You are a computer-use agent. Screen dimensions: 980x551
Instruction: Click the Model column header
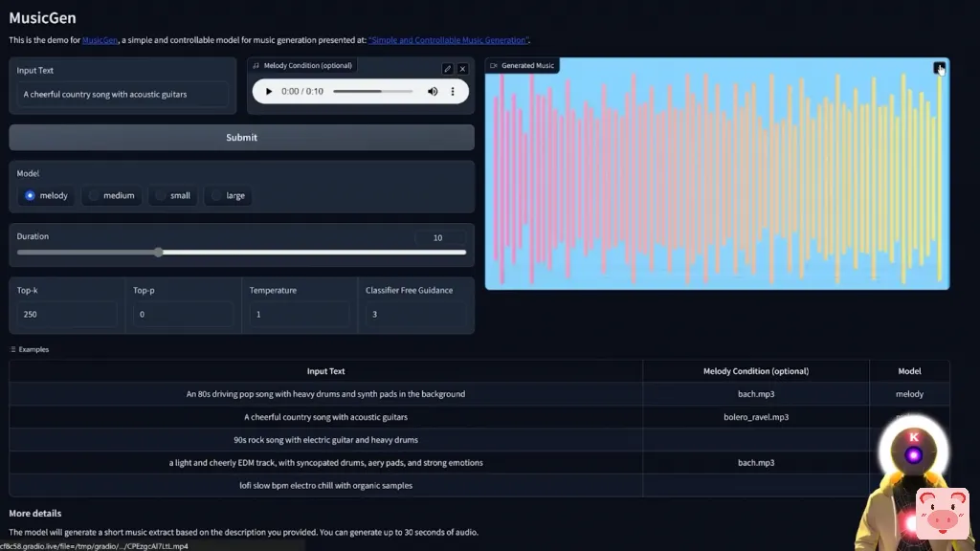click(909, 371)
